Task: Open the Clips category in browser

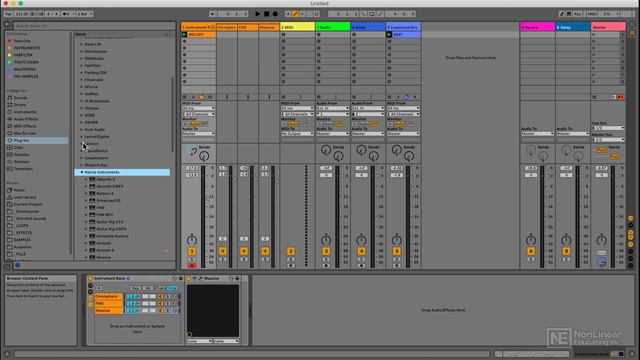Action: tap(19, 147)
